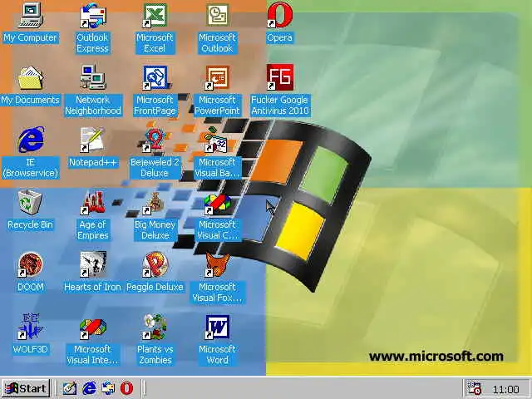Select the Bejeweled 2 Deluxe icon
The width and height of the screenshot is (532, 399).
pos(155,140)
